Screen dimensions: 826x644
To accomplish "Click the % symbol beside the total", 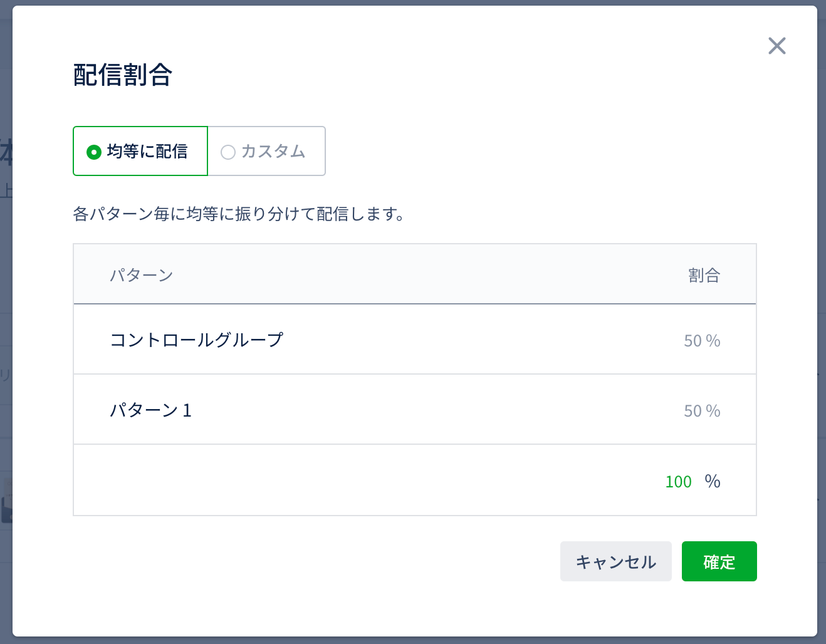I will click(713, 481).
